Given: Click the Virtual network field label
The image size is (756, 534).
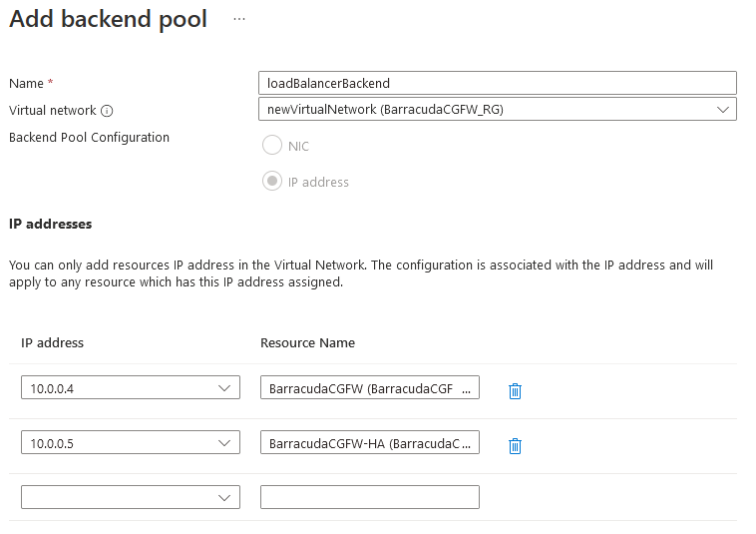Looking at the screenshot, I should [52, 111].
